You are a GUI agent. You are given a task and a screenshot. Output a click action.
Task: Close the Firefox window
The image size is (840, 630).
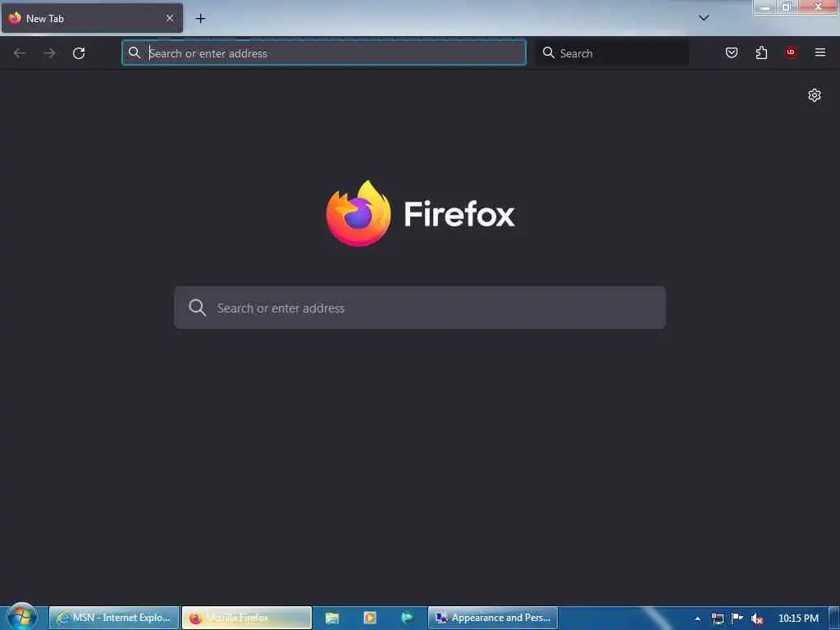click(x=818, y=7)
